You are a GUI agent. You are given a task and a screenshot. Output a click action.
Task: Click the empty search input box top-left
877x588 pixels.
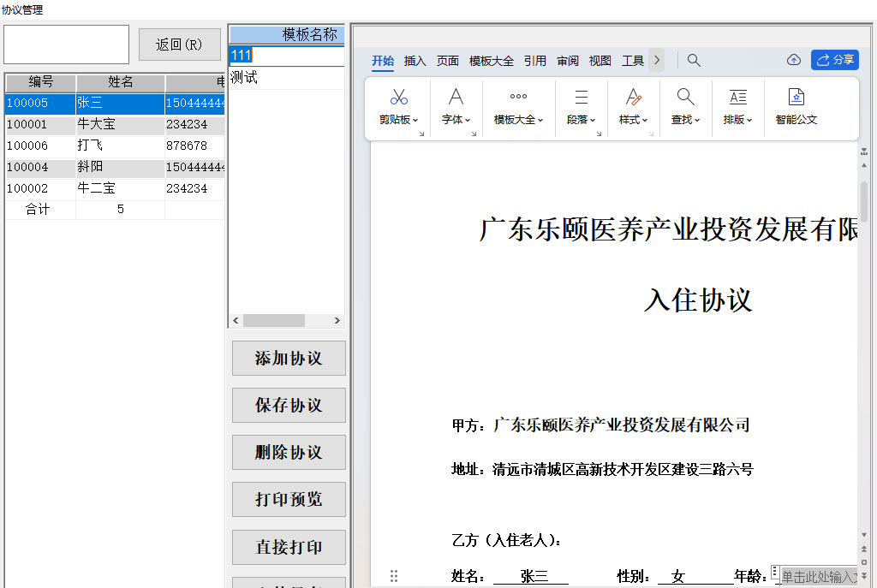point(67,45)
